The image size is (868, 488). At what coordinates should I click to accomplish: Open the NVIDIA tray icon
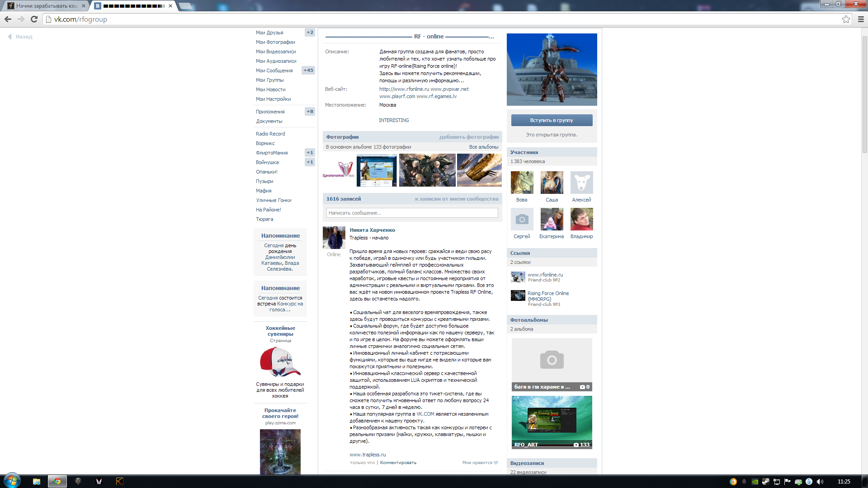[755, 482]
